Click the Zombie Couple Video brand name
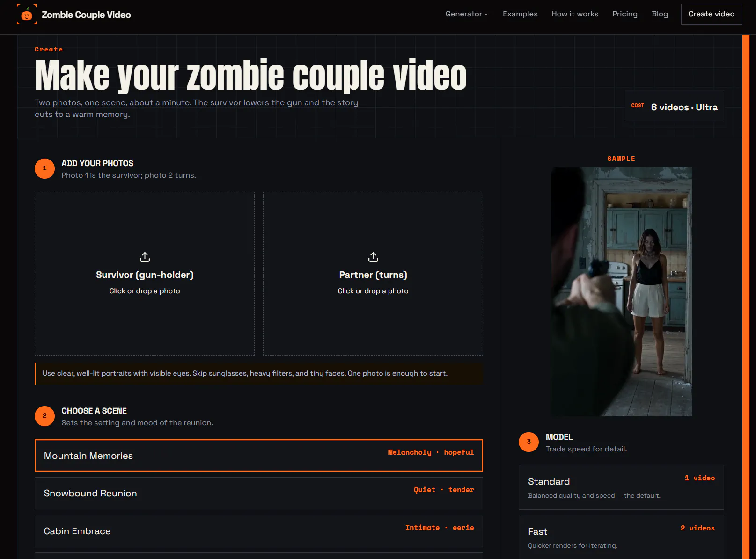 tap(86, 15)
